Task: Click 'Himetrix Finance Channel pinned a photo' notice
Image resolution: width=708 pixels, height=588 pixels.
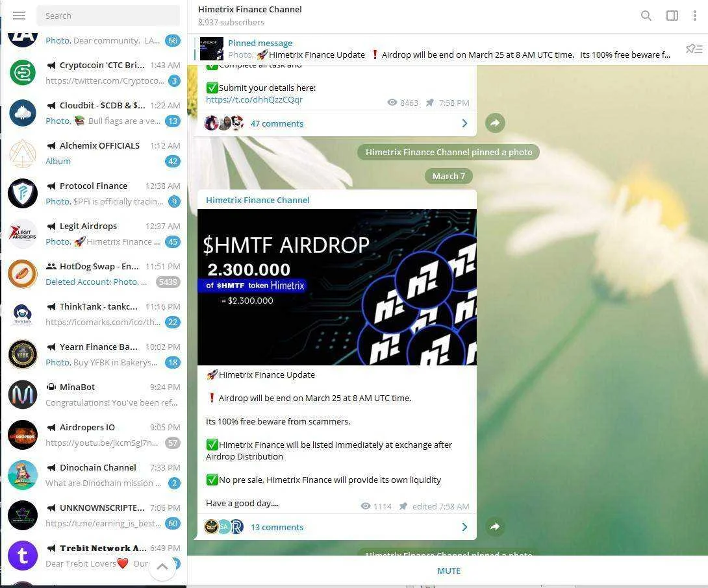Action: click(448, 152)
